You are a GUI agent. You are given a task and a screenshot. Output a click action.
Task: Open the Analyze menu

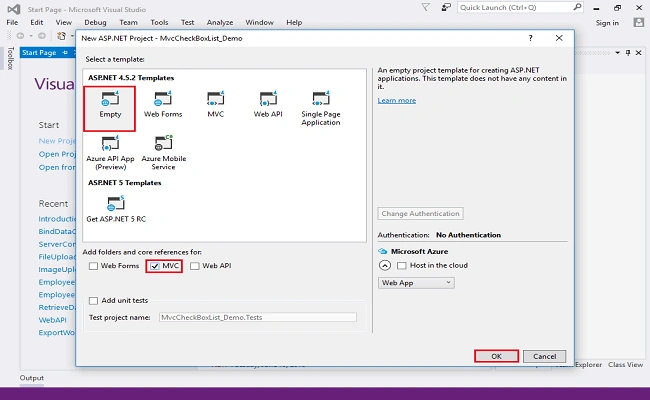pos(220,22)
